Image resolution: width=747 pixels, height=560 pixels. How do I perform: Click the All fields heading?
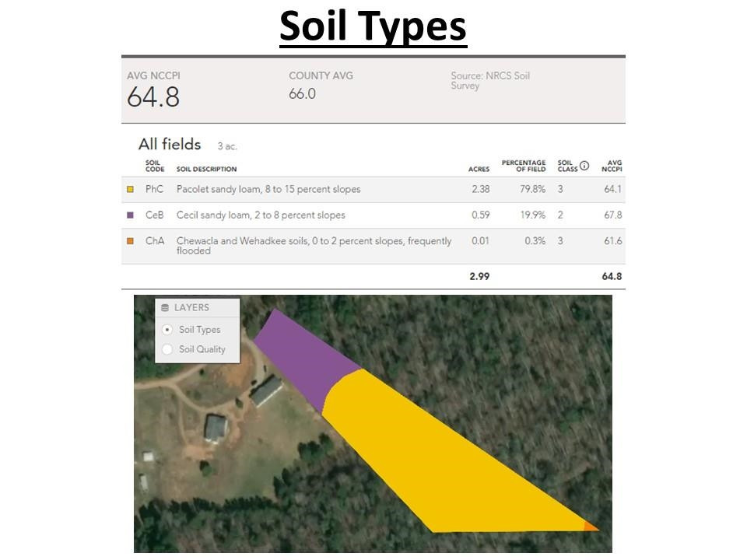pyautogui.click(x=170, y=145)
